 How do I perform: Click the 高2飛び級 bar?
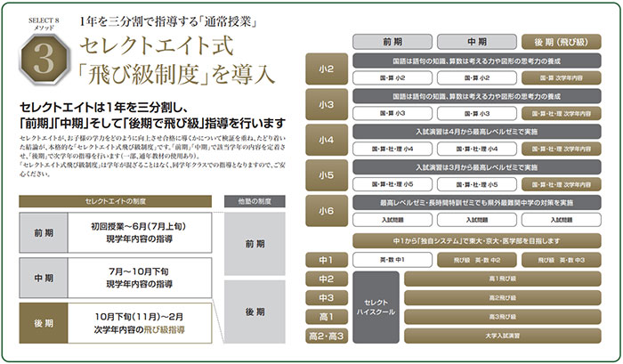(503, 297)
